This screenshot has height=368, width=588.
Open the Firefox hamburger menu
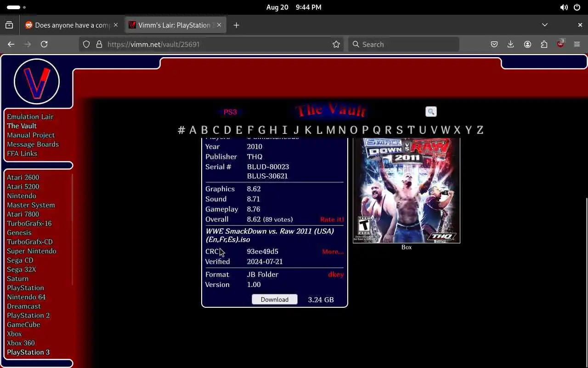click(x=577, y=44)
